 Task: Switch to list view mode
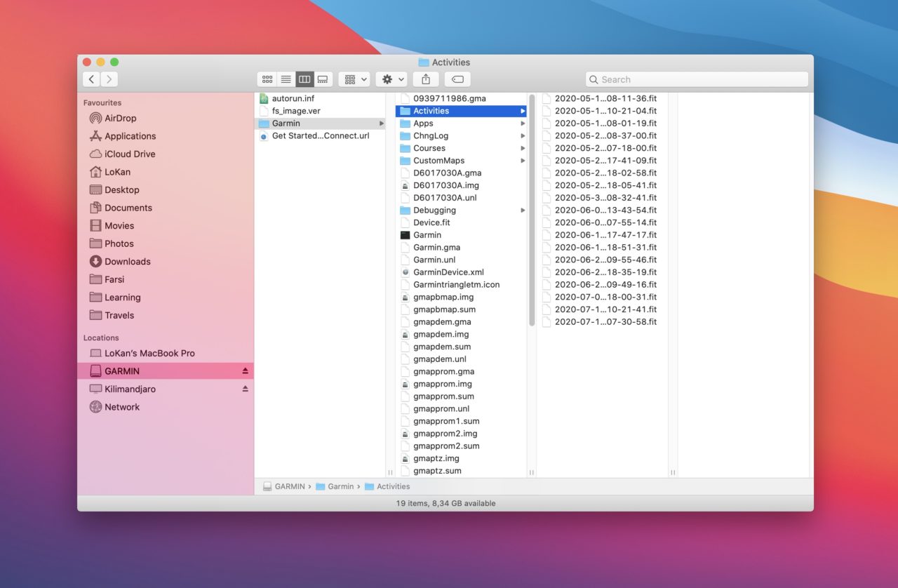pyautogui.click(x=286, y=79)
